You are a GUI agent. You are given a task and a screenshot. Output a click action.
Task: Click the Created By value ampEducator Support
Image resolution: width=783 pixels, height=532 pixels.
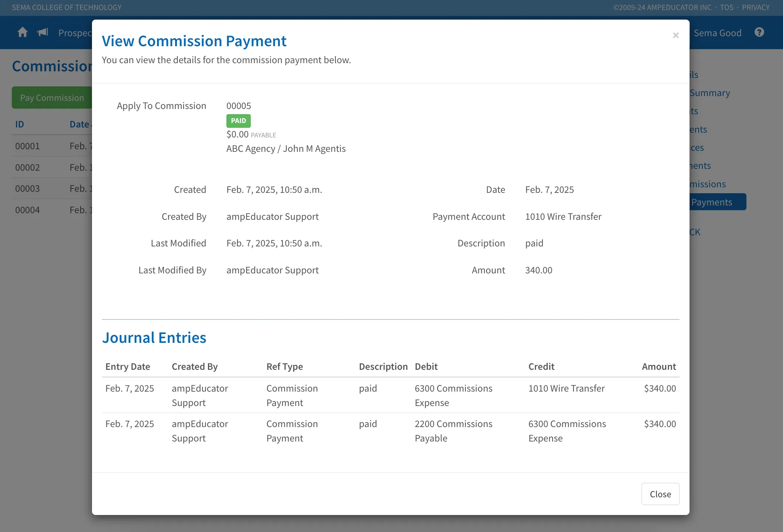click(272, 217)
